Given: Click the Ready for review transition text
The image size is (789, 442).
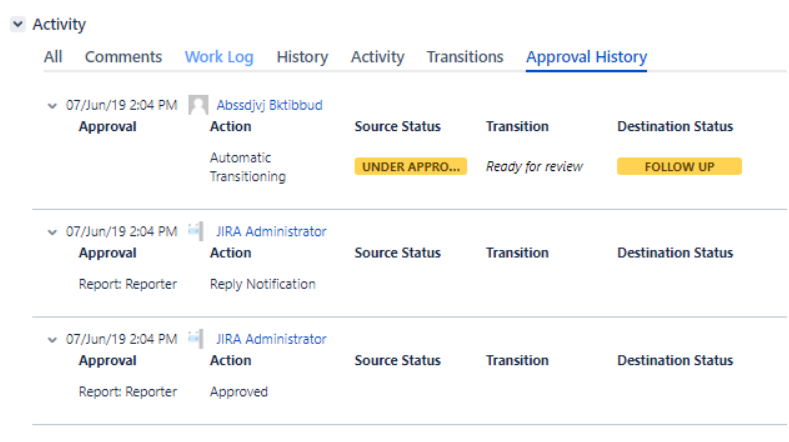Looking at the screenshot, I should (x=534, y=166).
